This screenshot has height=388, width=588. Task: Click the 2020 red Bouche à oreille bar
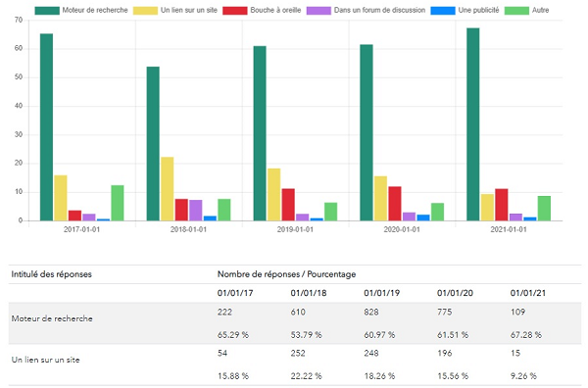click(395, 204)
